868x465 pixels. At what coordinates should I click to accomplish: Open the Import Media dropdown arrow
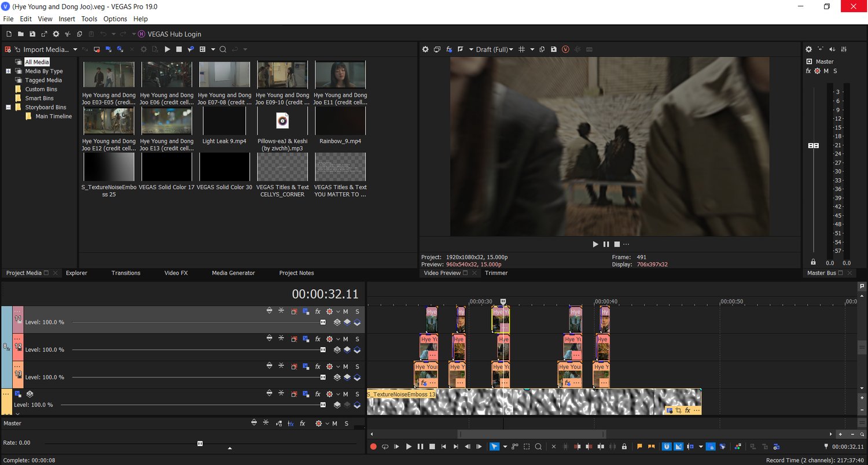point(75,50)
